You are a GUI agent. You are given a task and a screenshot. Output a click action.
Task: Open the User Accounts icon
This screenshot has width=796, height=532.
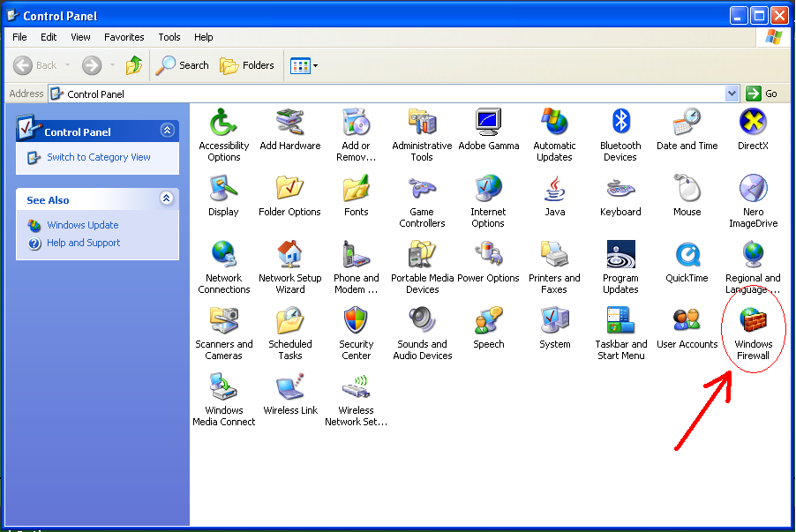[x=687, y=322]
